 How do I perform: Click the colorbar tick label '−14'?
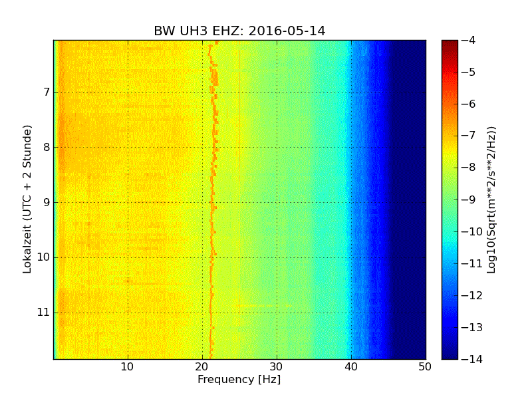pos(472,359)
